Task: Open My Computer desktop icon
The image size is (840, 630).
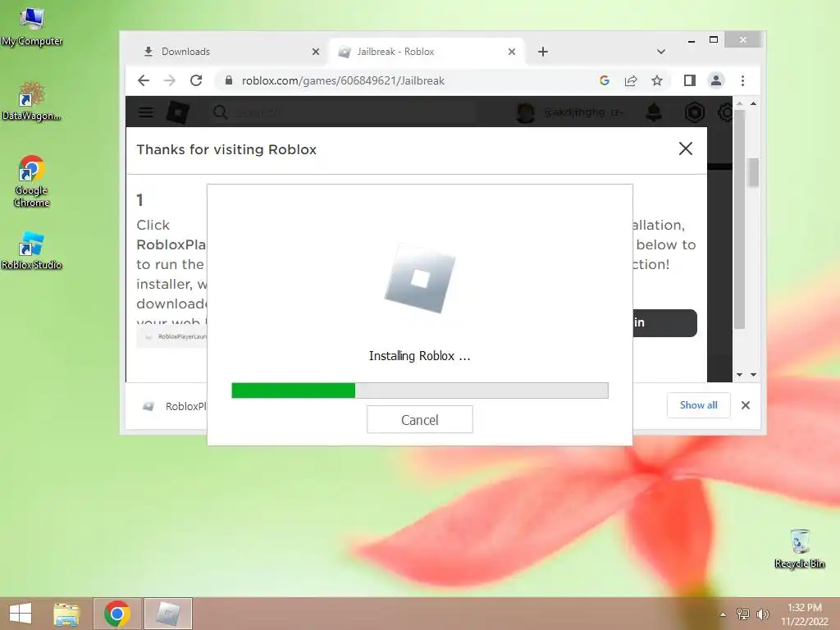Action: click(32, 27)
